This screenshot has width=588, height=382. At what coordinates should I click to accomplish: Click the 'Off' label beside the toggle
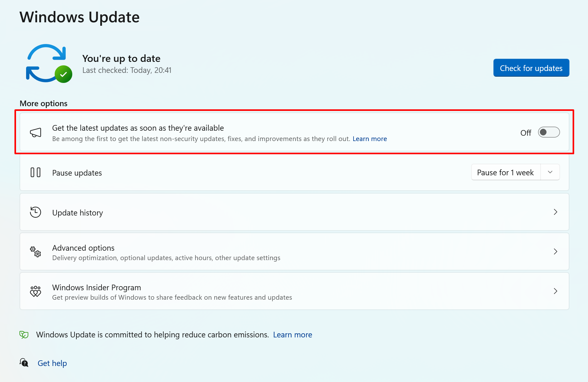(526, 133)
